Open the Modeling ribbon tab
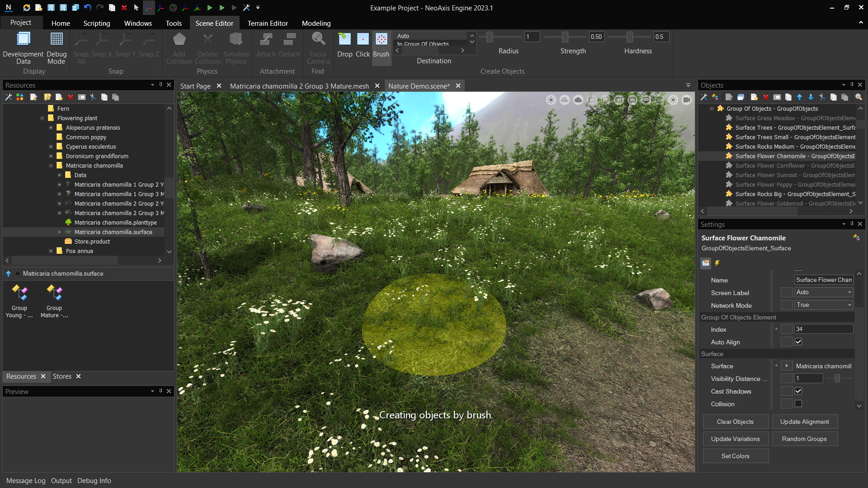The height and width of the screenshot is (488, 868). click(316, 23)
